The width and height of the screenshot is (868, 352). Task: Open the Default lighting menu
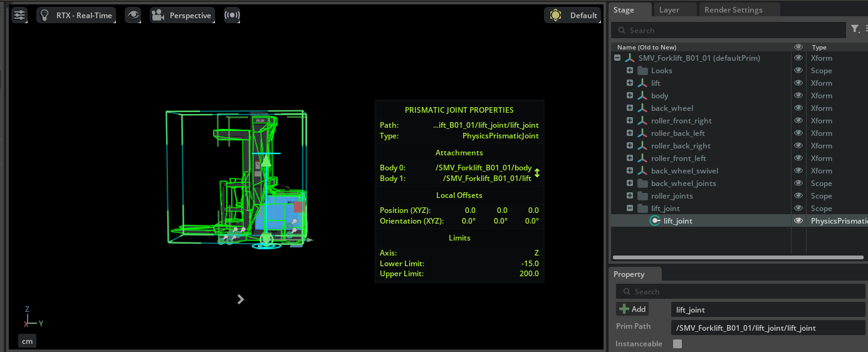pyautogui.click(x=572, y=16)
